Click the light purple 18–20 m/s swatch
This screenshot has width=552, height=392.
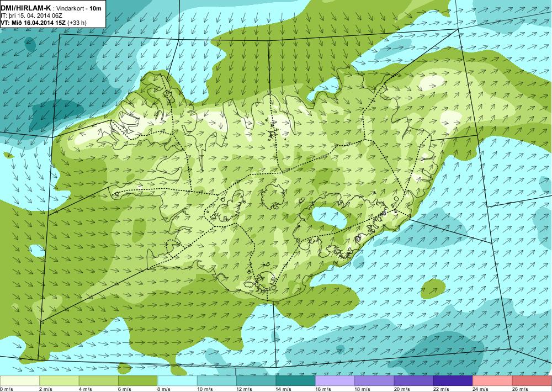375,381
